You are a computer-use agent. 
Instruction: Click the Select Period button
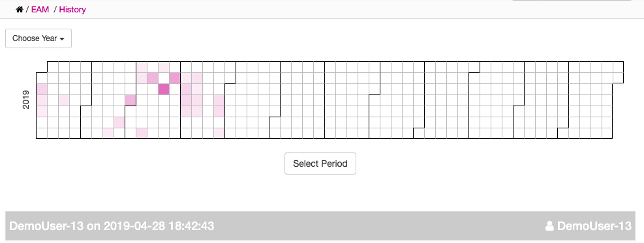320,164
